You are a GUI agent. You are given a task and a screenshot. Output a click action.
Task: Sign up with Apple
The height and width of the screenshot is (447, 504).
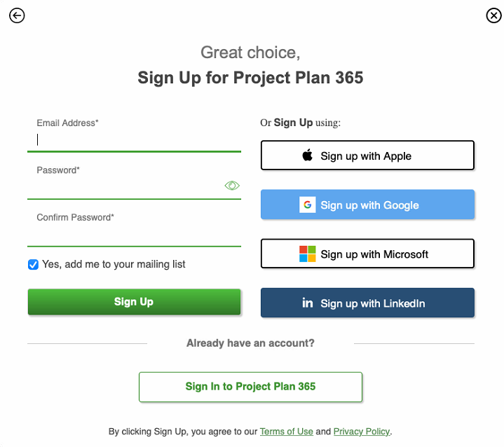pyautogui.click(x=367, y=156)
